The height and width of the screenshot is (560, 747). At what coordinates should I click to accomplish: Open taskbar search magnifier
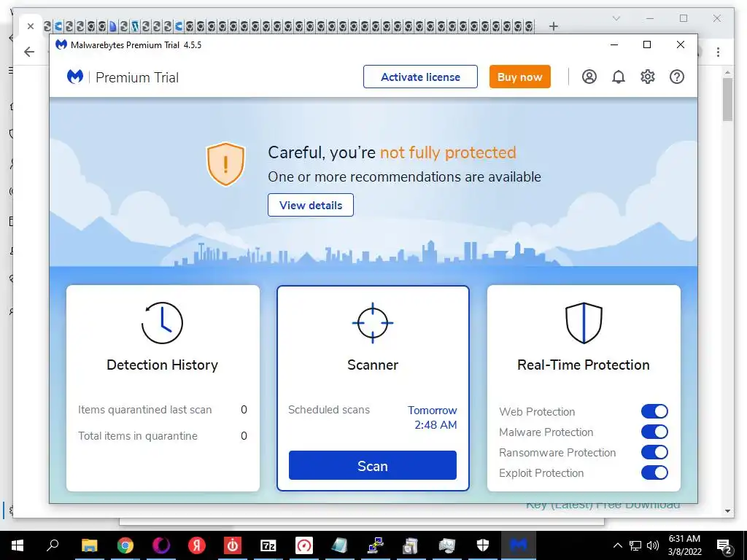point(53,545)
